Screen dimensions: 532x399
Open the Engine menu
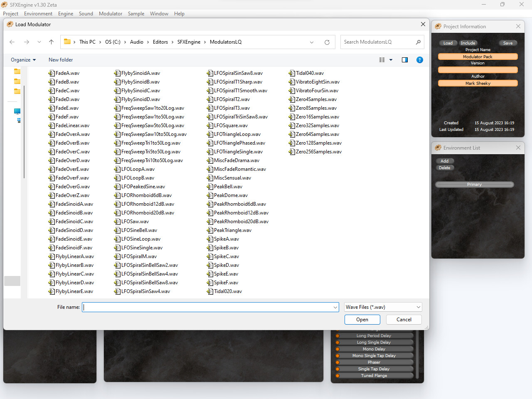[65, 13]
